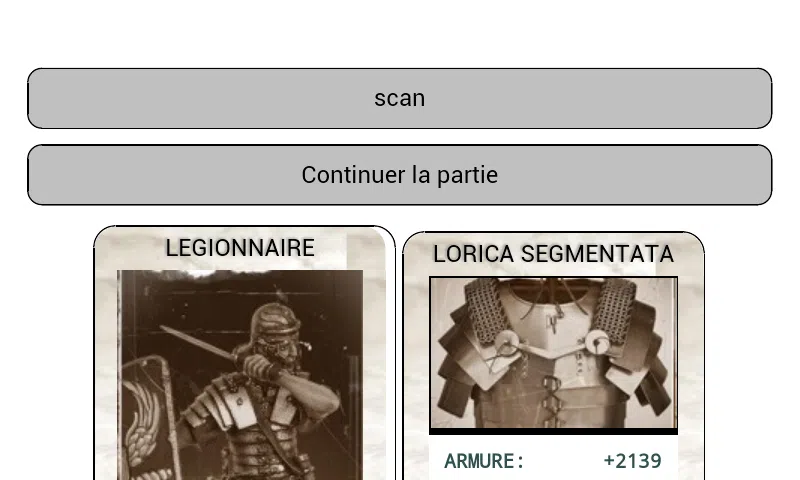Tap the armor's front lacing ties
Screen dimensions: 800x480
pyautogui.click(x=552, y=400)
